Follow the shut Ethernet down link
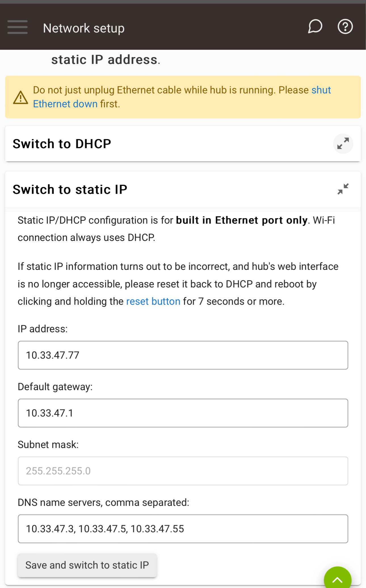The height and width of the screenshot is (588, 366). [x=182, y=97]
